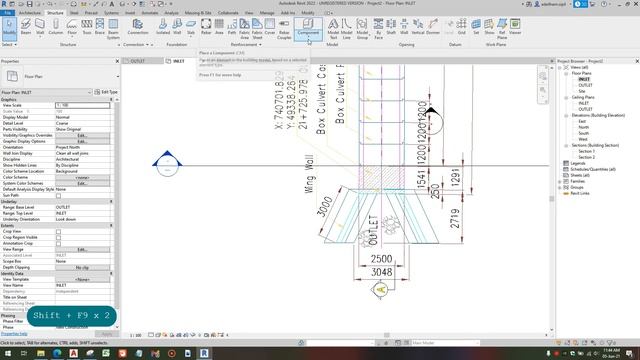Open OUTLET floor plan in Project Browser
640x360 pixels.
585,85
